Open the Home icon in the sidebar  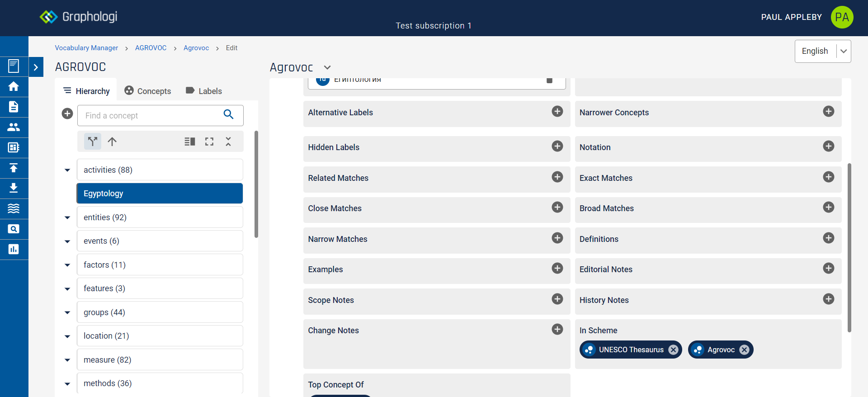[14, 86]
